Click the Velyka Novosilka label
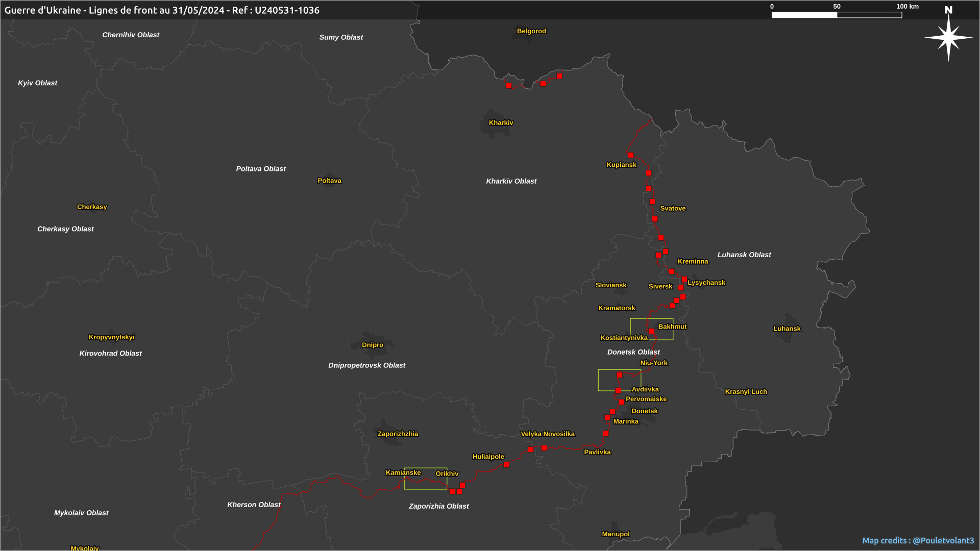Screen dimensions: 980x551 click(x=547, y=434)
